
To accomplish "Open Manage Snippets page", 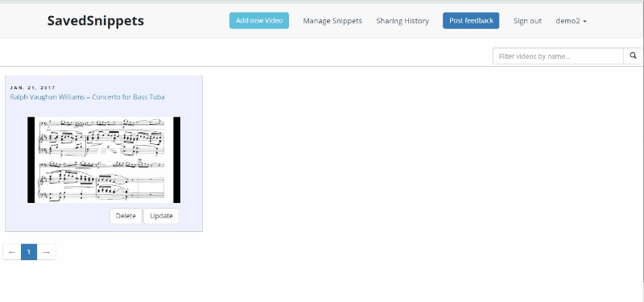I will [332, 21].
